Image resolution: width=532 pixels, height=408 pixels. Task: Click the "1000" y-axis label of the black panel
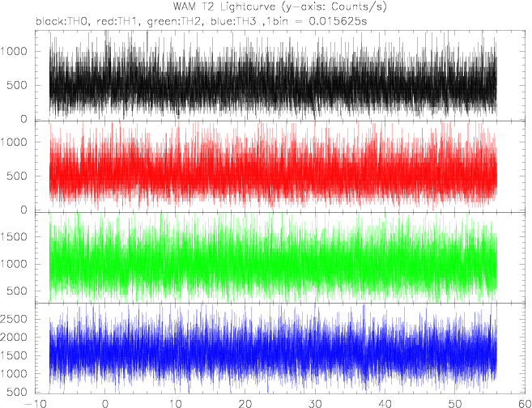(15, 52)
